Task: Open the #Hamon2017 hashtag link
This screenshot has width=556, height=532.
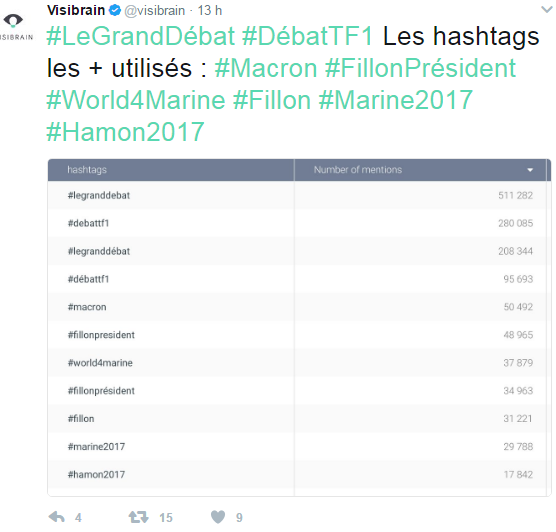Action: pos(125,132)
